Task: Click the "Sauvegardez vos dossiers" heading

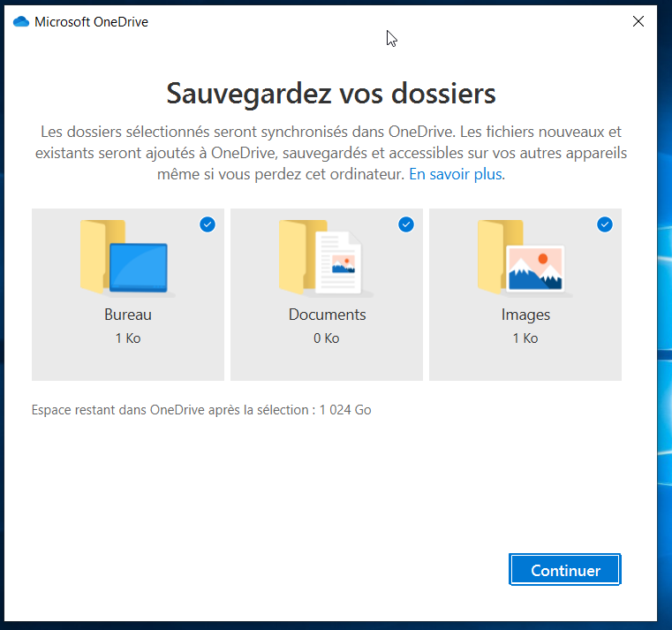Action: 330,93
